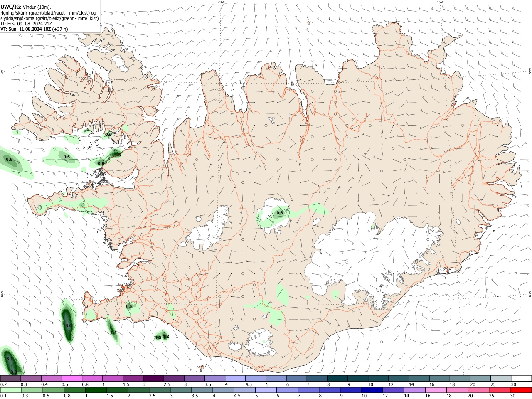
Task: Click the darkest green swatch between 1 and 1.5
Action: pyautogui.click(x=96, y=390)
